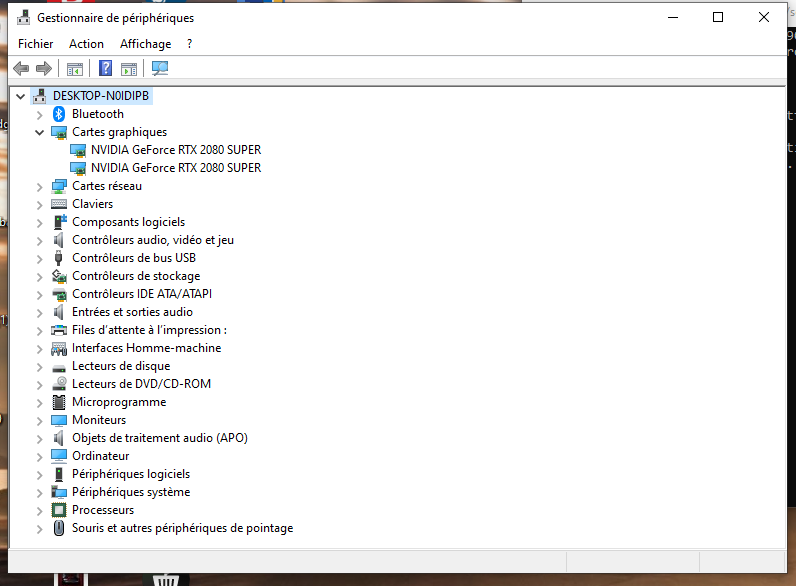Click the Cartes réseau network icon
Image resolution: width=796 pixels, height=586 pixels.
(x=59, y=186)
